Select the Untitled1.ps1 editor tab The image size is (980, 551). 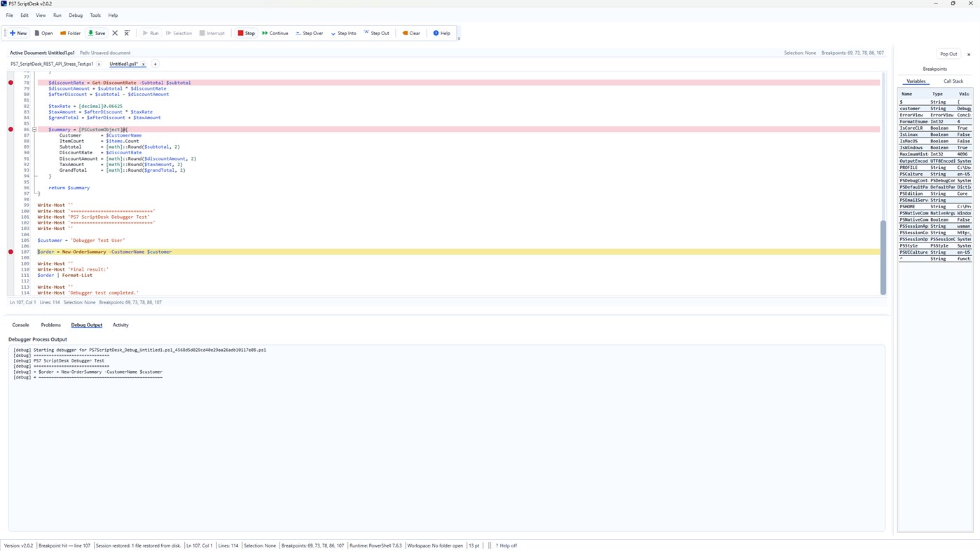124,64
